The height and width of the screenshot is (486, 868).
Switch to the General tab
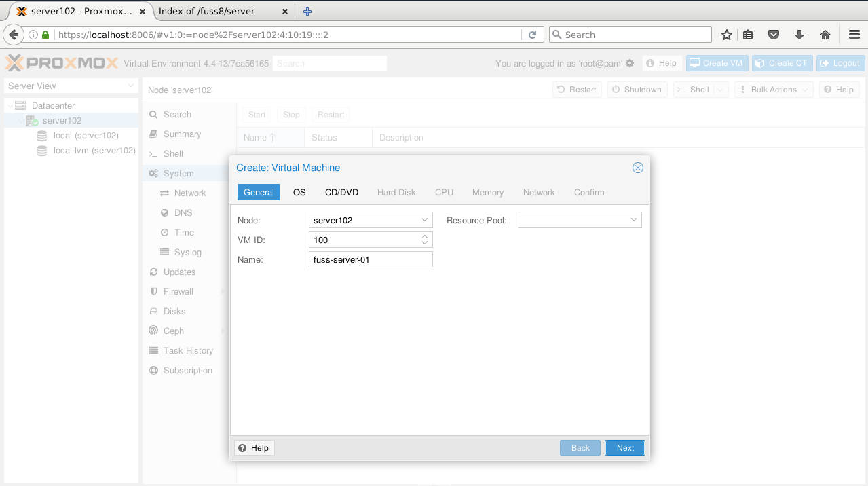(x=259, y=193)
